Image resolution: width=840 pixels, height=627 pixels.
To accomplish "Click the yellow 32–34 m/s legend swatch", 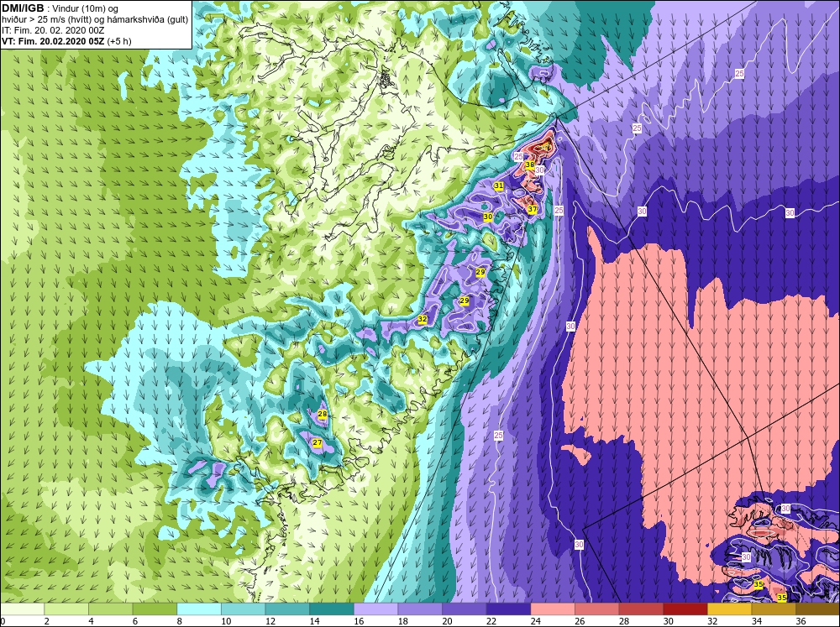I will 730,609.
